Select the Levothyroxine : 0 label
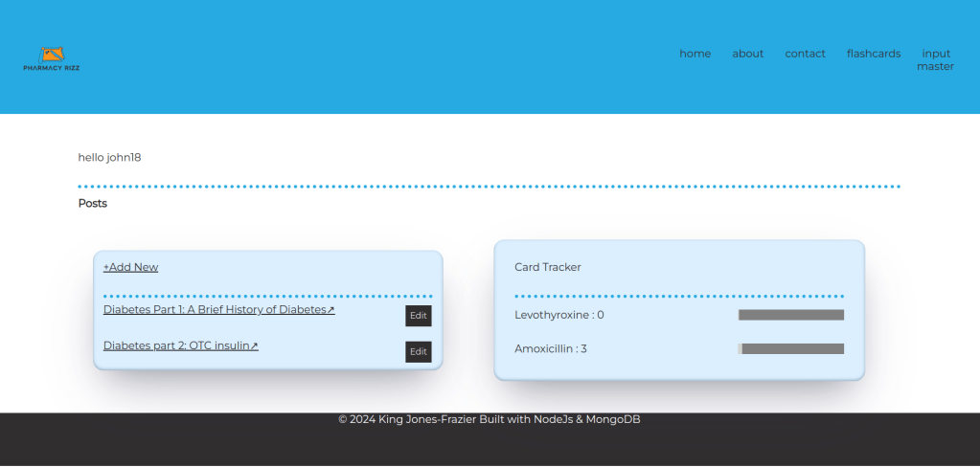Viewport: 980px width, 467px height. tap(559, 315)
